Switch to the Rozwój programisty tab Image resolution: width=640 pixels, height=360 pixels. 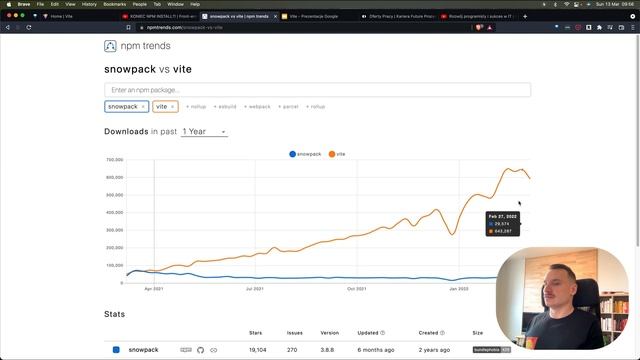point(478,16)
